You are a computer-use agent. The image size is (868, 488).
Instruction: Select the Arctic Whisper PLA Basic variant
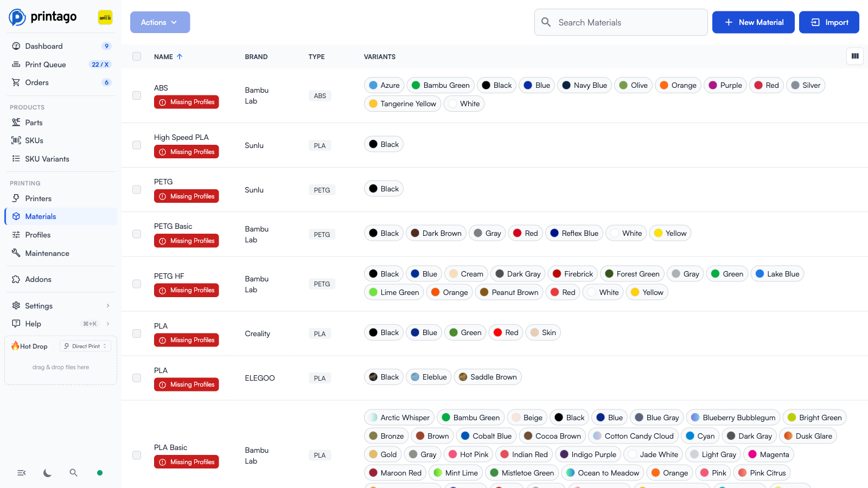coord(399,418)
